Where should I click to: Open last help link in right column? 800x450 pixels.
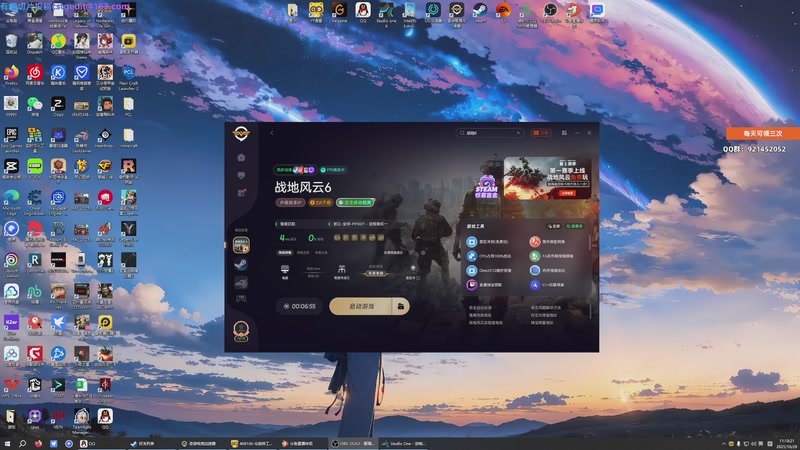542,322
